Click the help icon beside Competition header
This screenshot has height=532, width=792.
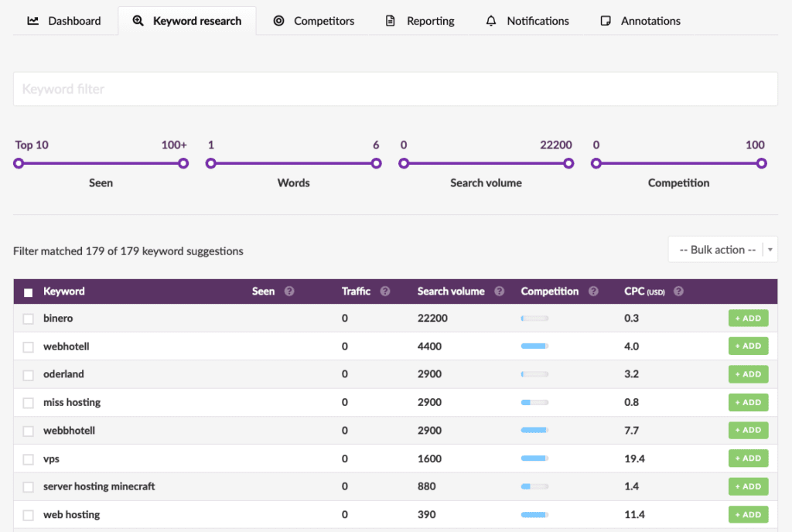[593, 292]
